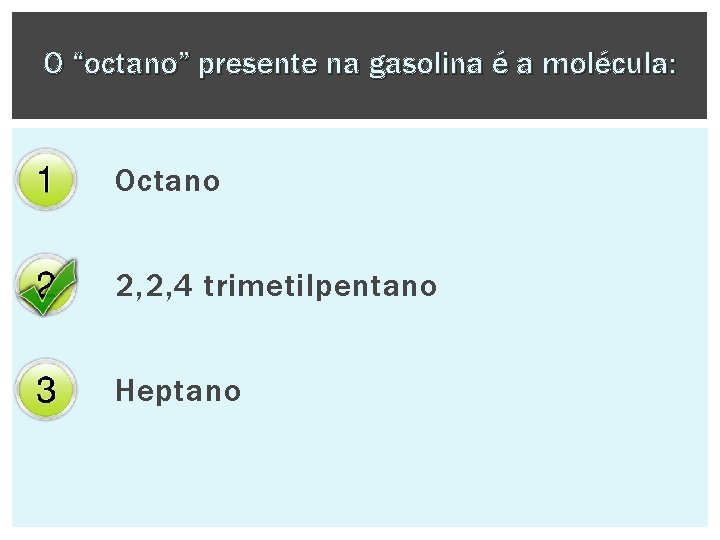Click the empty blue area below "Heptano"
Screen dimensions: 720x540
point(360,470)
